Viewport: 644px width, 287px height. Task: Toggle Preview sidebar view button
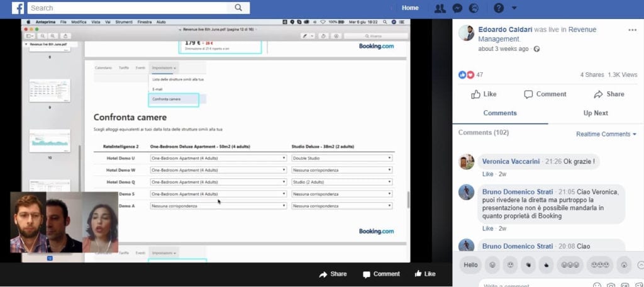(x=30, y=36)
